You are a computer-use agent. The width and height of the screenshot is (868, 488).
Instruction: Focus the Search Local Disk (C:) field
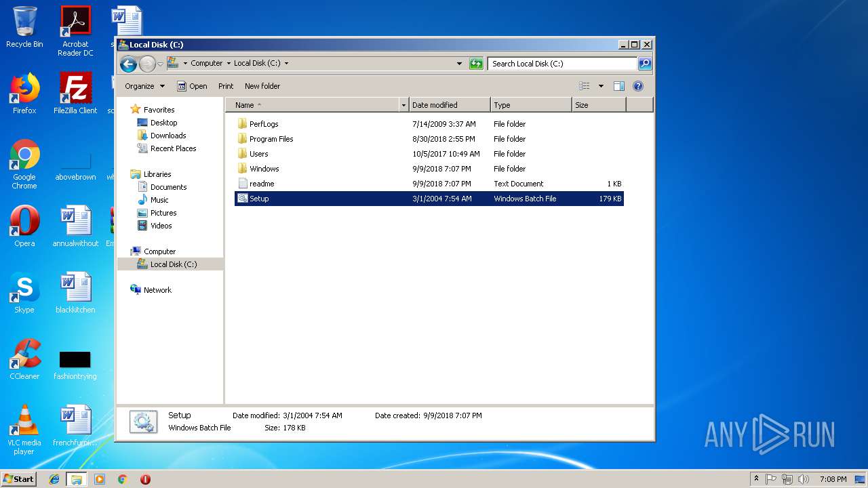pos(562,64)
